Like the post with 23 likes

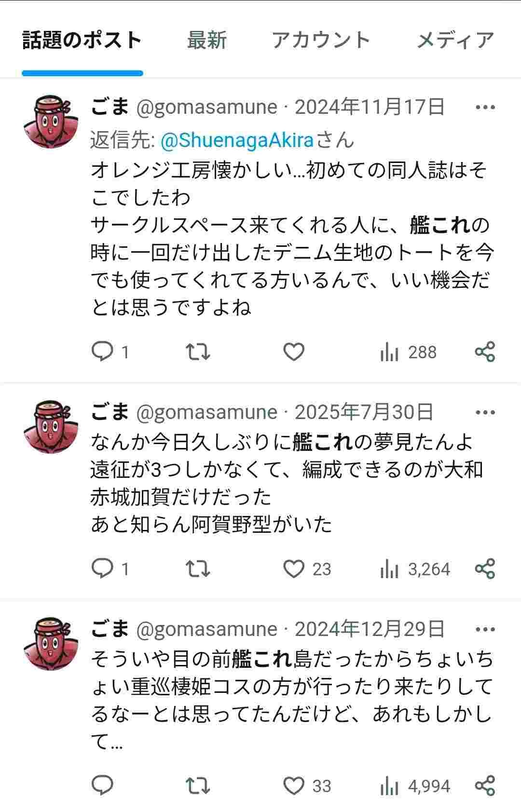coord(293,568)
